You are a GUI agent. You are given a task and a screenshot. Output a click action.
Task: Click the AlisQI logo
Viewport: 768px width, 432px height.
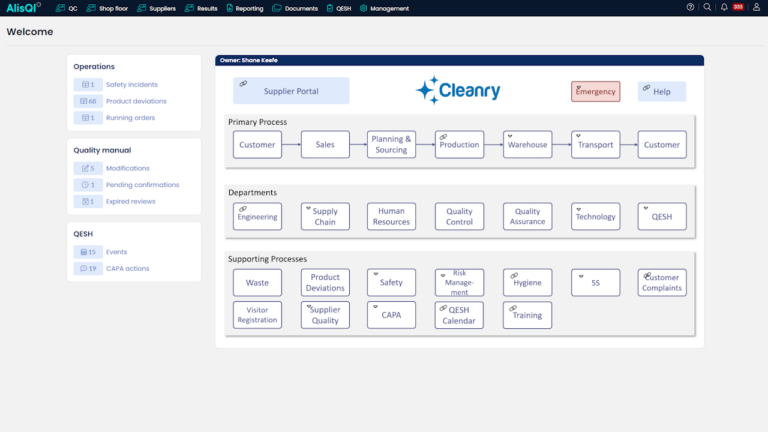[x=24, y=8]
